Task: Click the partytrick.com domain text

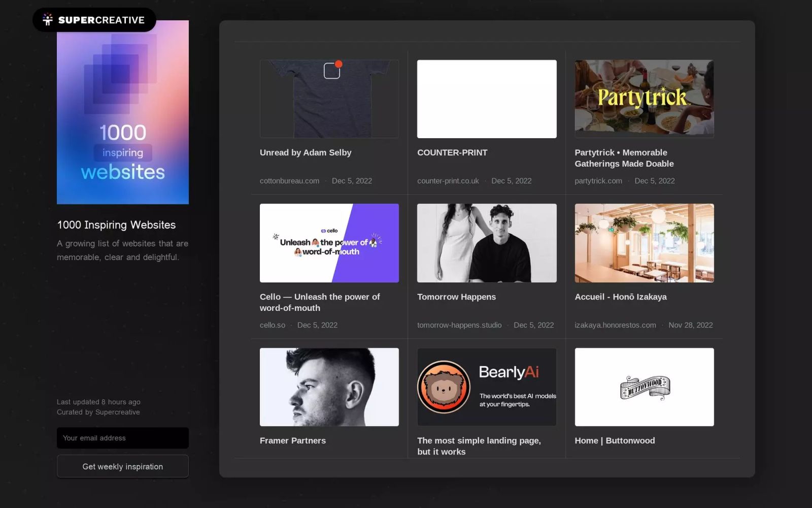Action: coord(598,181)
